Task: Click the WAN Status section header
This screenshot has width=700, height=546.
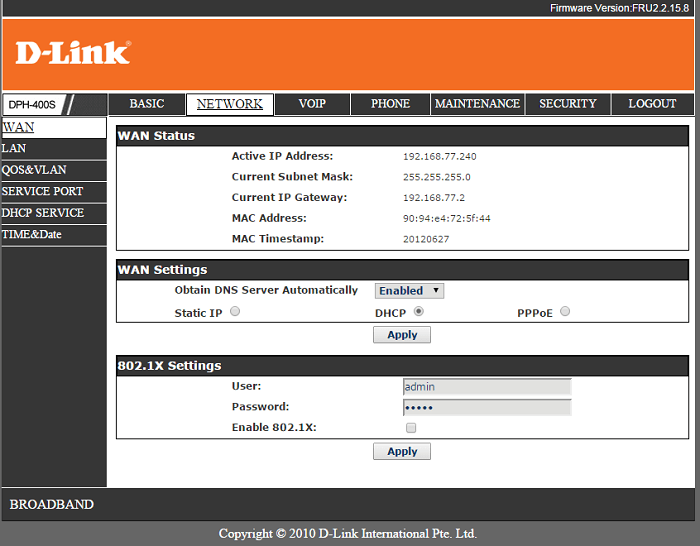Action: (402, 136)
